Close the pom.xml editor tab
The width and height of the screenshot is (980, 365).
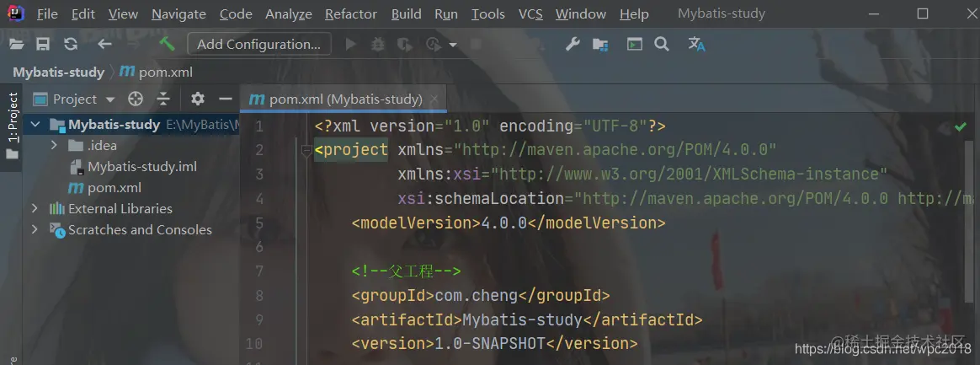(x=435, y=99)
